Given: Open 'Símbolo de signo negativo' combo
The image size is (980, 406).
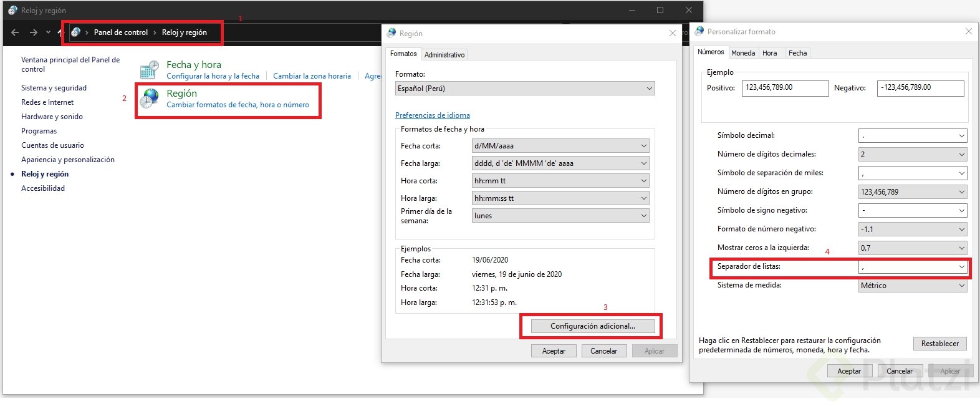Looking at the screenshot, I should pyautogui.click(x=913, y=210).
